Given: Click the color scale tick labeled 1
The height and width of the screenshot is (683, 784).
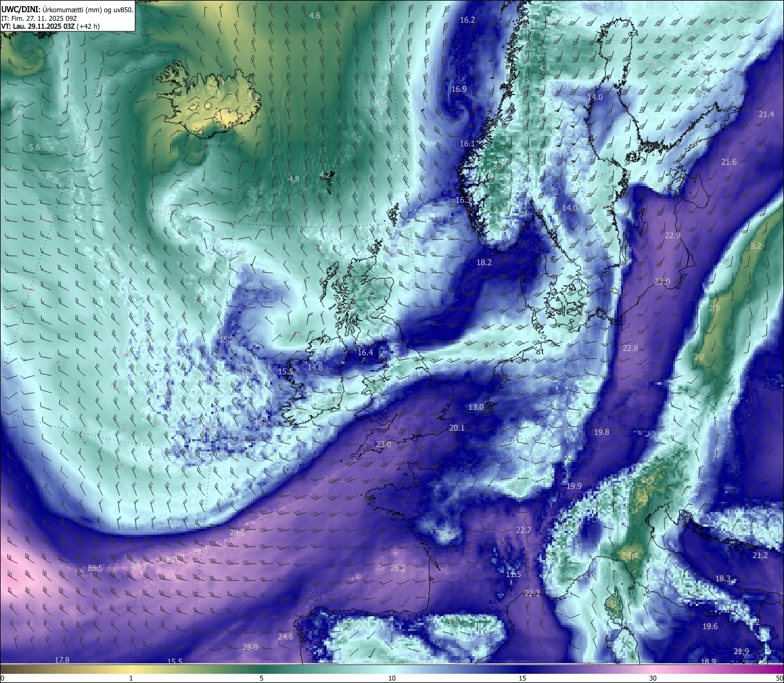Looking at the screenshot, I should click(131, 678).
